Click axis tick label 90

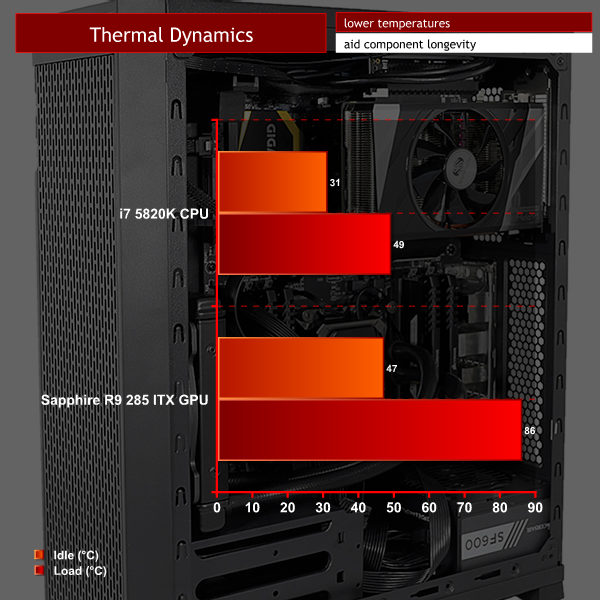535,508
